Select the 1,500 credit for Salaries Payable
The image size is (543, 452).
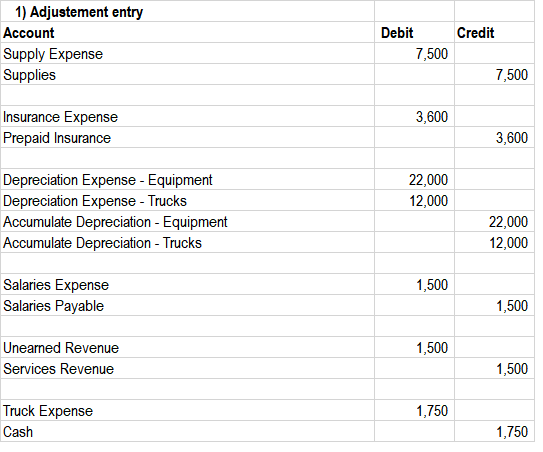[x=495, y=305]
